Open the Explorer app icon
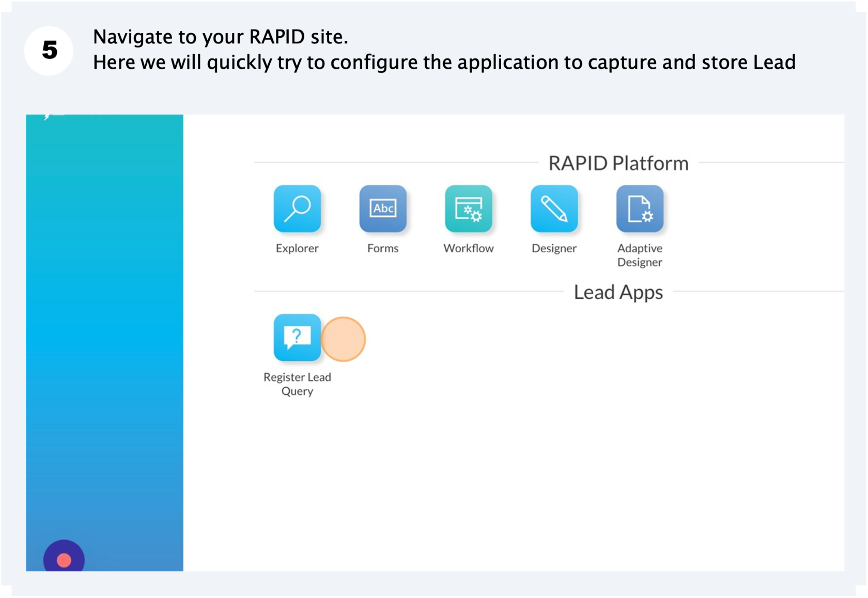Screen dimensions: 868x598 tap(297, 208)
